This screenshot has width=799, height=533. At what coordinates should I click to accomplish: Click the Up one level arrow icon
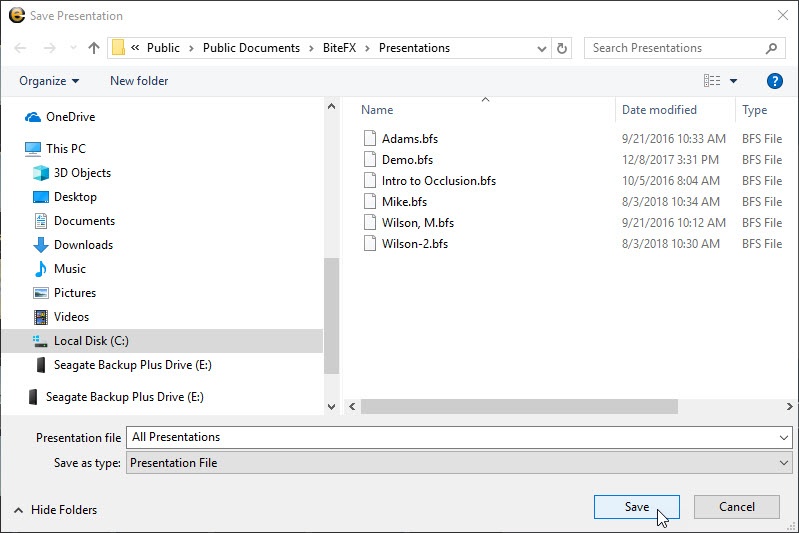(94, 48)
